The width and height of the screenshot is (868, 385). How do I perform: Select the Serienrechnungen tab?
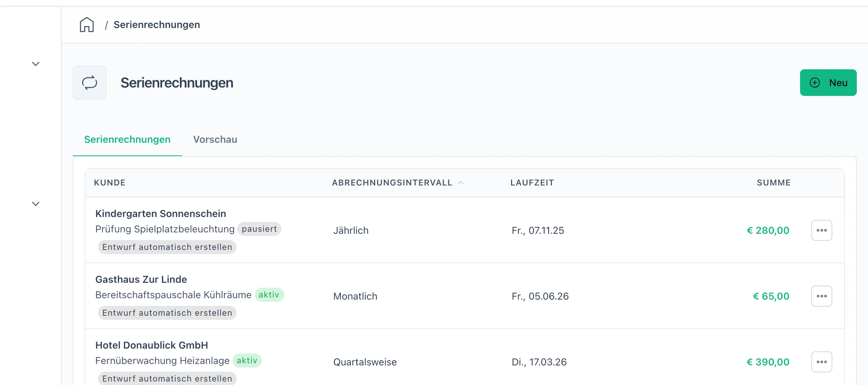[127, 139]
